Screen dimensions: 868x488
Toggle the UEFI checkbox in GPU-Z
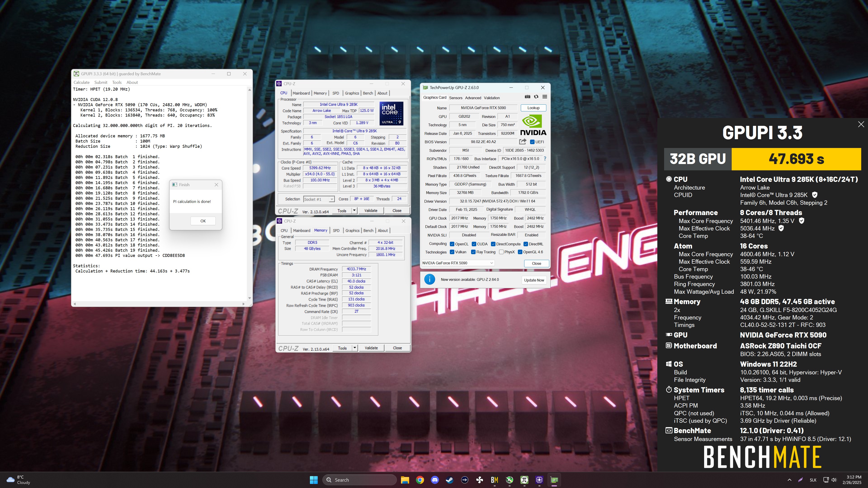[532, 142]
